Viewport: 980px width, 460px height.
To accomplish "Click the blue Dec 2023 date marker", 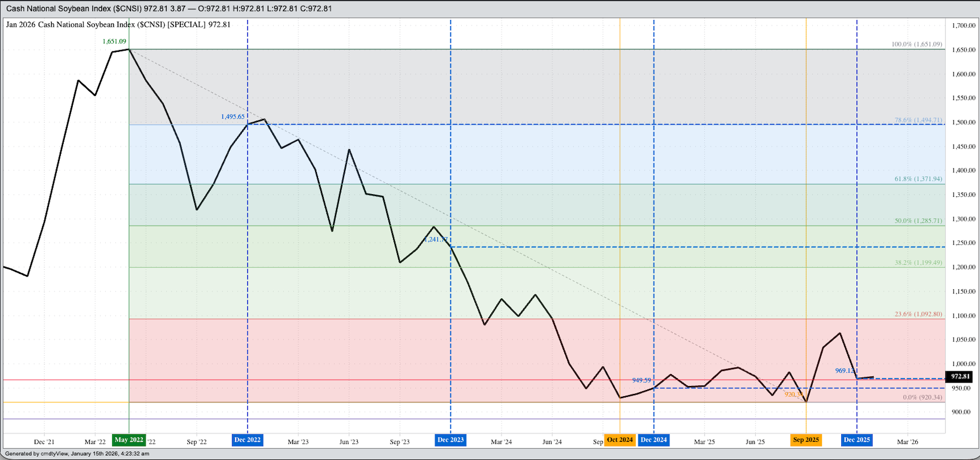I will pyautogui.click(x=450, y=440).
